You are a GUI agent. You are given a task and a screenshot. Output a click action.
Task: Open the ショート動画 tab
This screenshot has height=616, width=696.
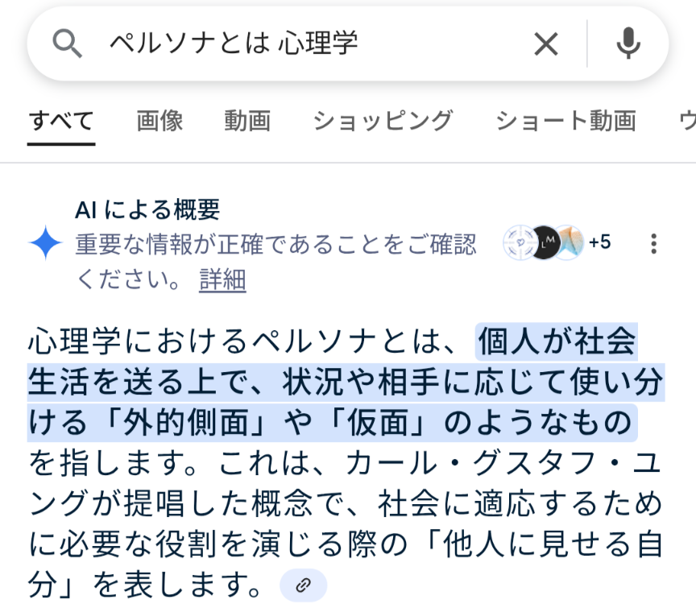pos(566,121)
